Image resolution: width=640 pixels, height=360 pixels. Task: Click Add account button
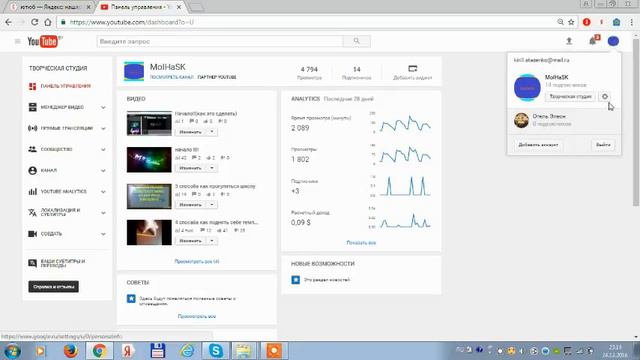538,144
